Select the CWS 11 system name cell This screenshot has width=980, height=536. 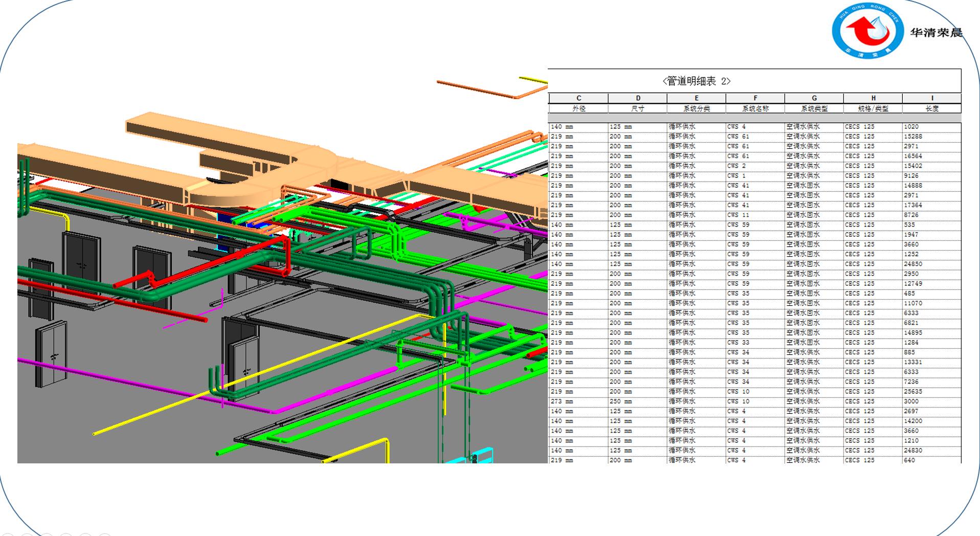click(x=755, y=215)
